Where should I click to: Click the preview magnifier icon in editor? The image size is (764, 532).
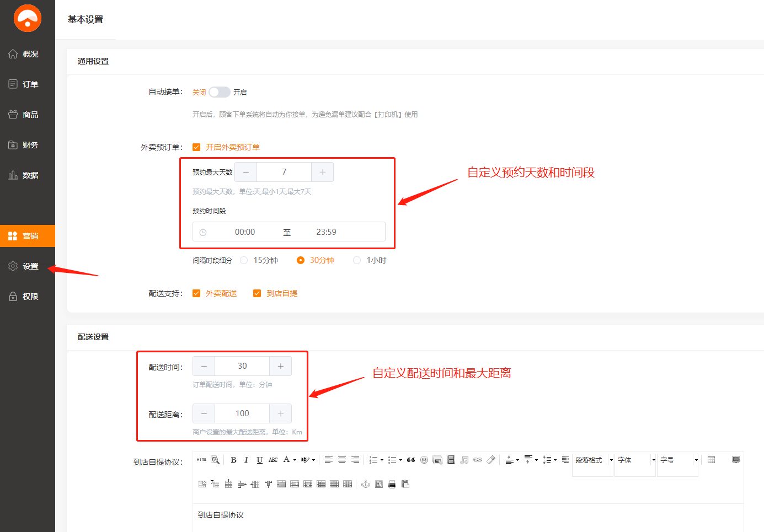[x=215, y=460]
